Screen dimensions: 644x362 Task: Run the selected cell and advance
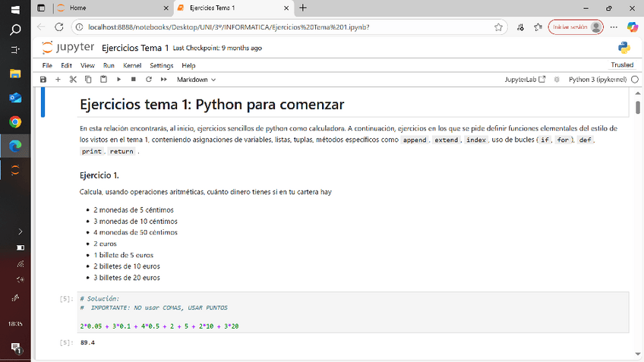(119, 79)
